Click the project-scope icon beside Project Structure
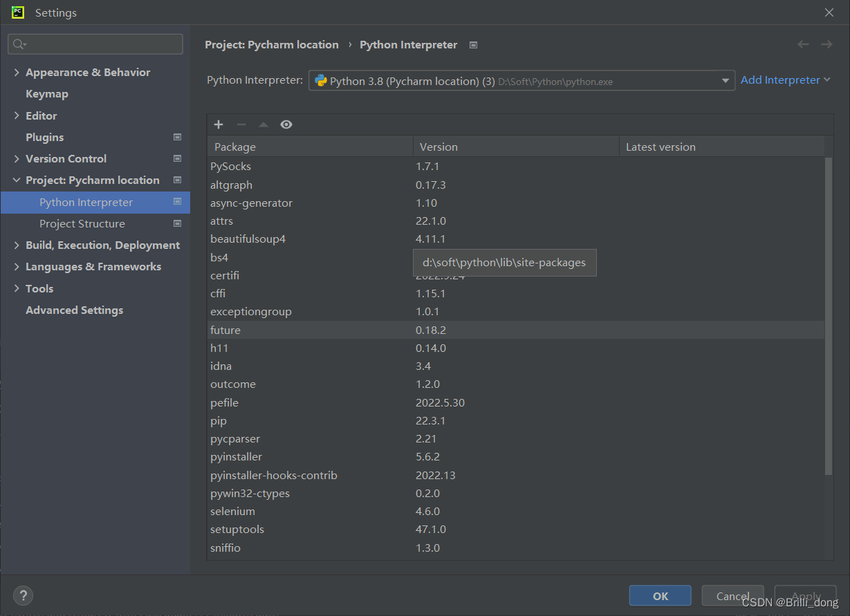850x616 pixels. coord(177,223)
